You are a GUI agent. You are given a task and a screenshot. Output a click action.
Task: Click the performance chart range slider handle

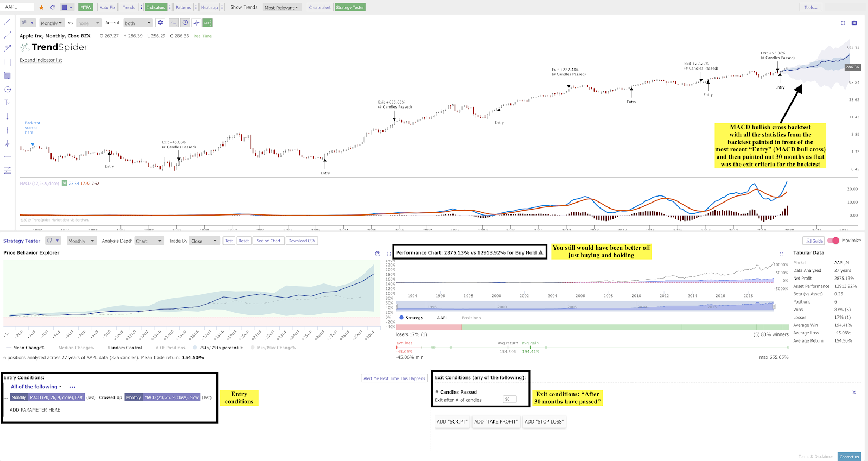774,306
